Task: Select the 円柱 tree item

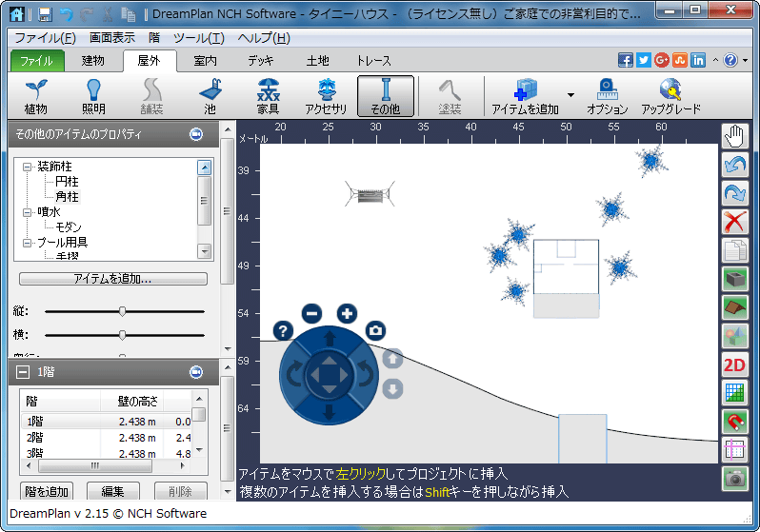Action: 67,182
